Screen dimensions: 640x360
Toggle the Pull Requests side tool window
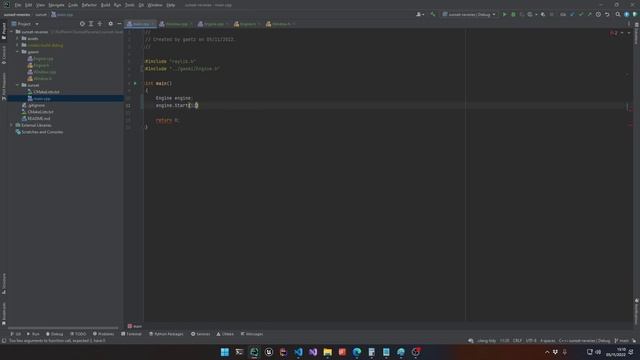pyautogui.click(x=4, y=86)
